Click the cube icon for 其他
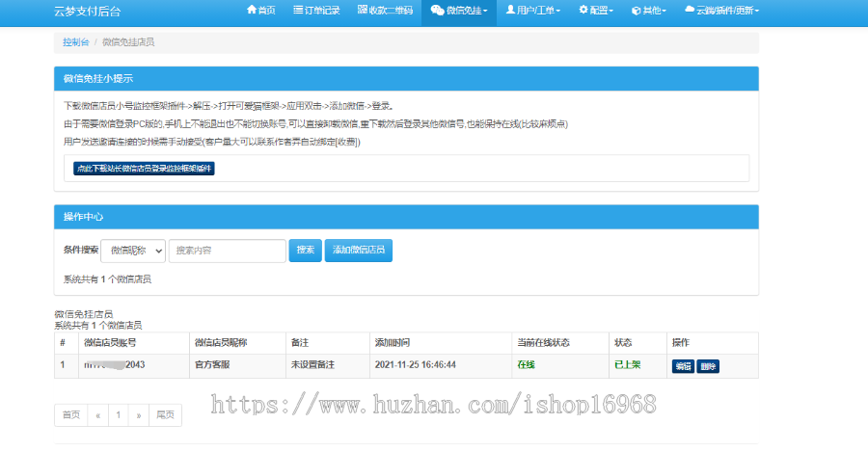 [637, 11]
